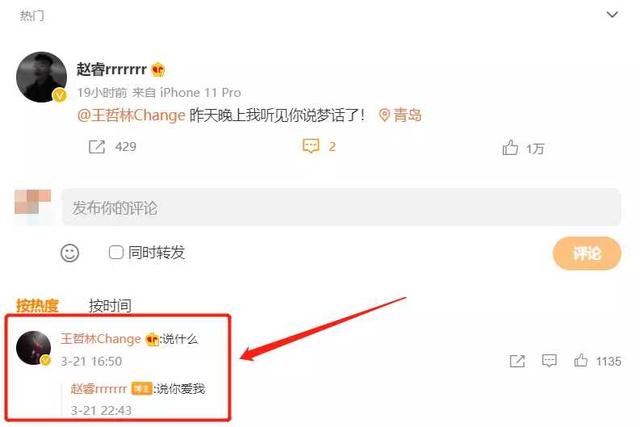Like the comment with 1135 likes
The height and width of the screenshot is (427, 640).
tap(581, 360)
